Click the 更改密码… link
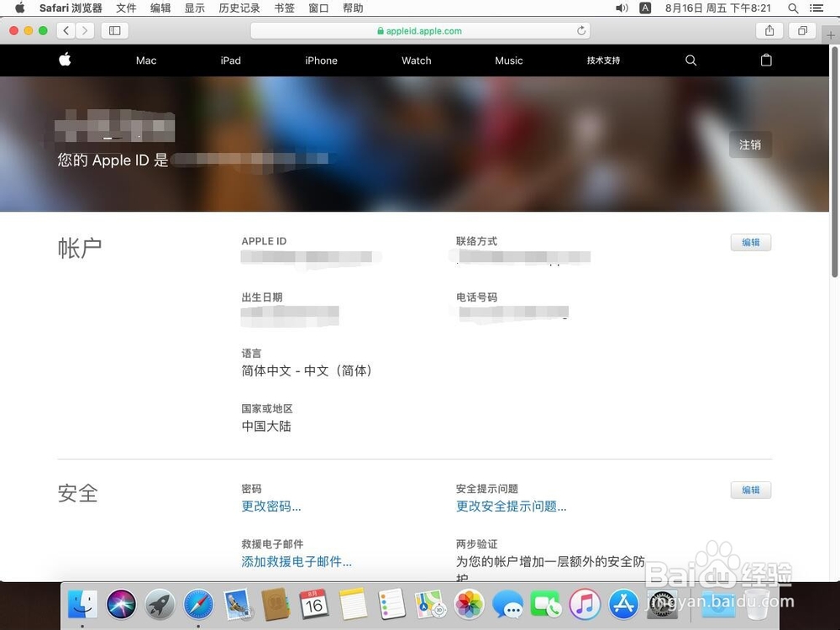Image resolution: width=840 pixels, height=630 pixels. tap(271, 507)
